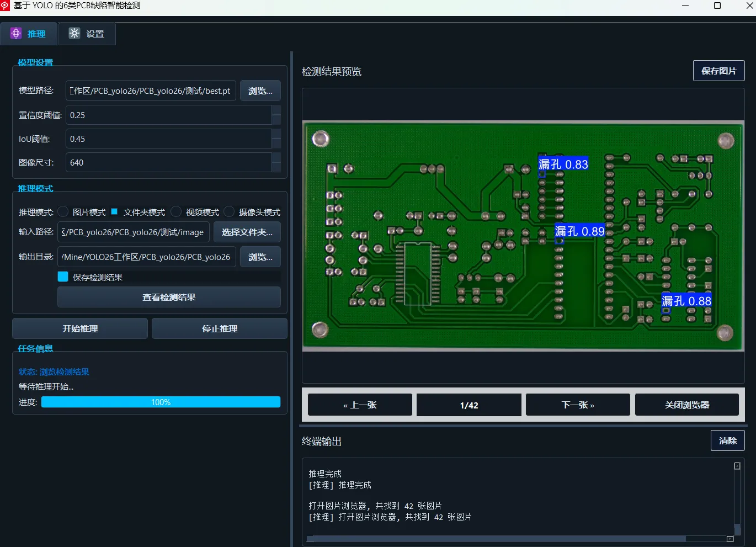Click the 模型路径 input field
The image size is (756, 547).
pos(151,91)
